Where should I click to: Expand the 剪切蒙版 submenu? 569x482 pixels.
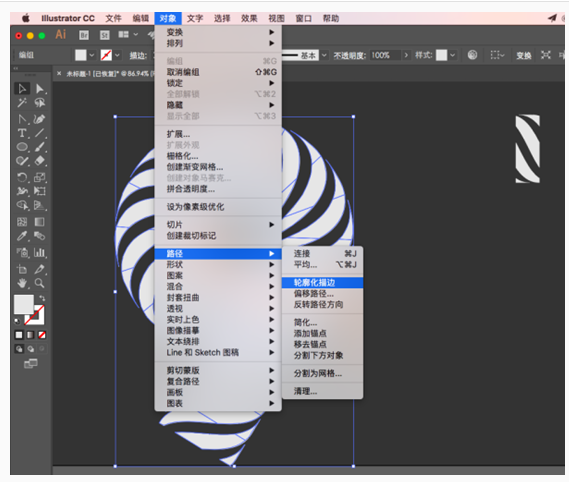tap(218, 370)
